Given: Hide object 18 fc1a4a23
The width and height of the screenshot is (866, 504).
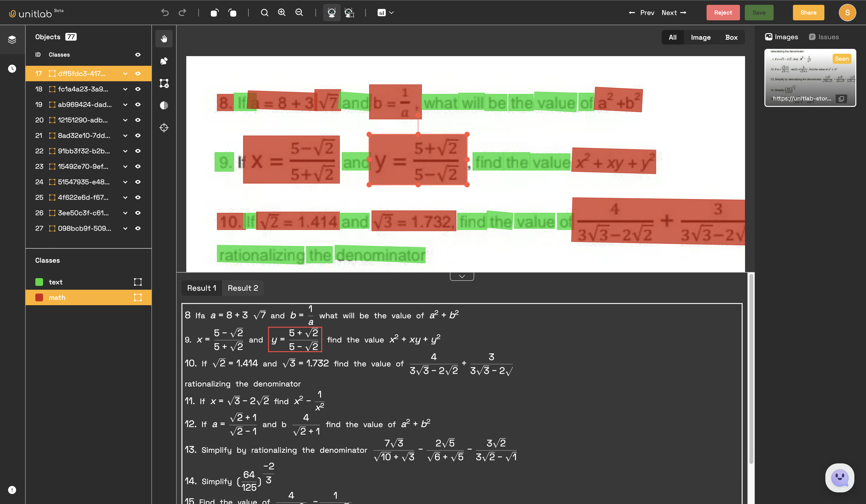Looking at the screenshot, I should click(137, 89).
